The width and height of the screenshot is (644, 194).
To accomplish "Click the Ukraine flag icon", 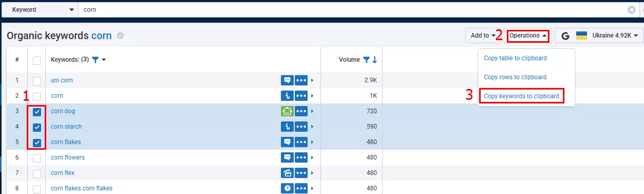I will (581, 36).
